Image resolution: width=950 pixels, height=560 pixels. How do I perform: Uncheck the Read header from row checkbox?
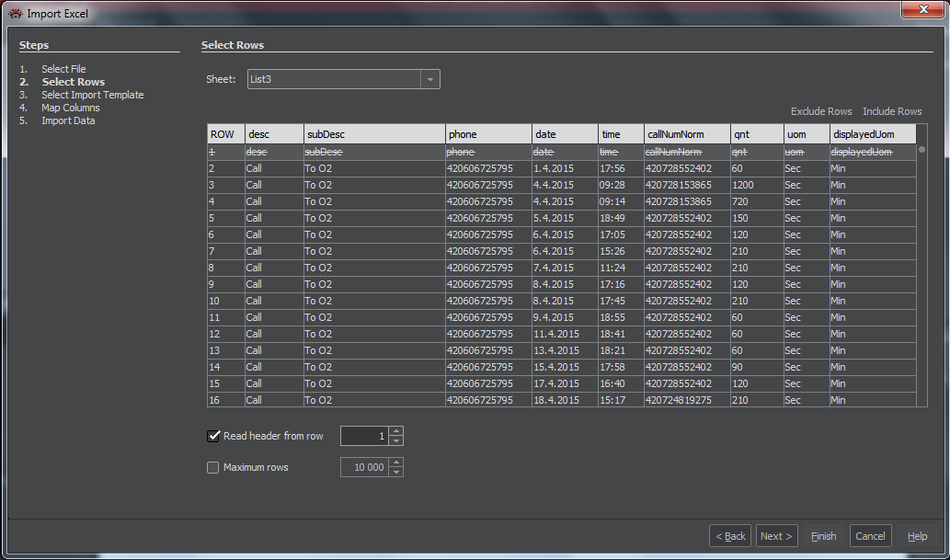click(214, 436)
